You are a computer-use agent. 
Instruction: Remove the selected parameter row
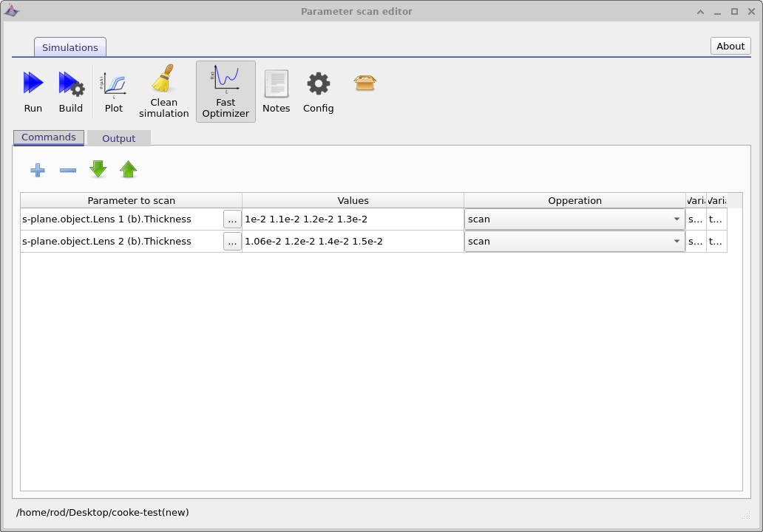(67, 170)
